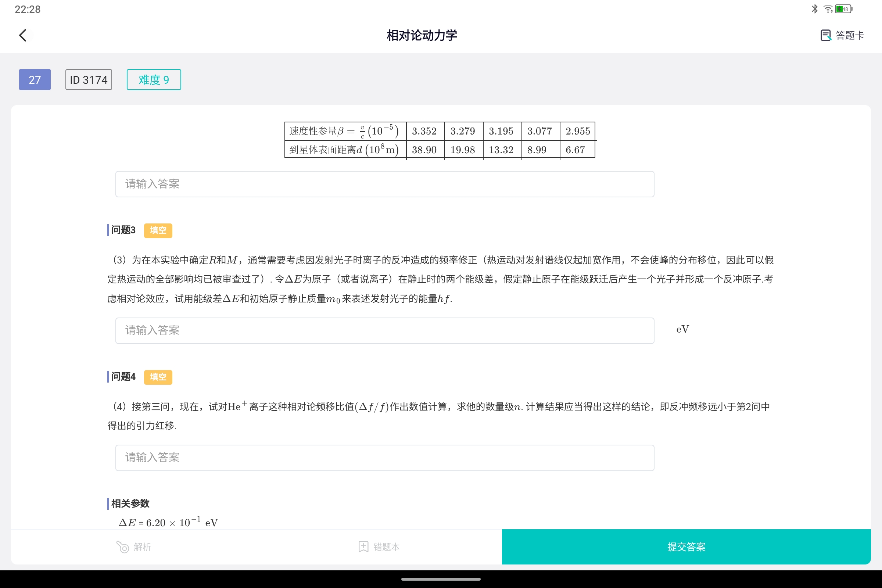
Task: Click the ID 3174 label
Action: [x=88, y=79]
